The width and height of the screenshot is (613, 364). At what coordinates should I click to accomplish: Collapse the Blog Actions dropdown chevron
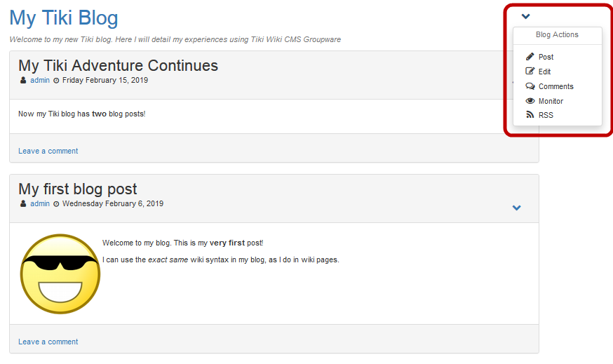click(x=526, y=16)
